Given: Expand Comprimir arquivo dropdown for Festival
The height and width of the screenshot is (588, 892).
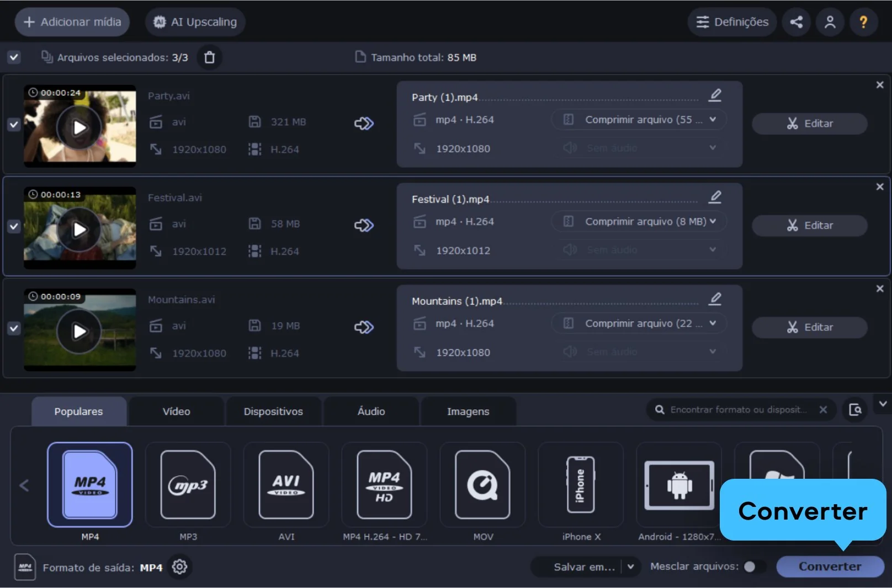Looking at the screenshot, I should (x=713, y=221).
